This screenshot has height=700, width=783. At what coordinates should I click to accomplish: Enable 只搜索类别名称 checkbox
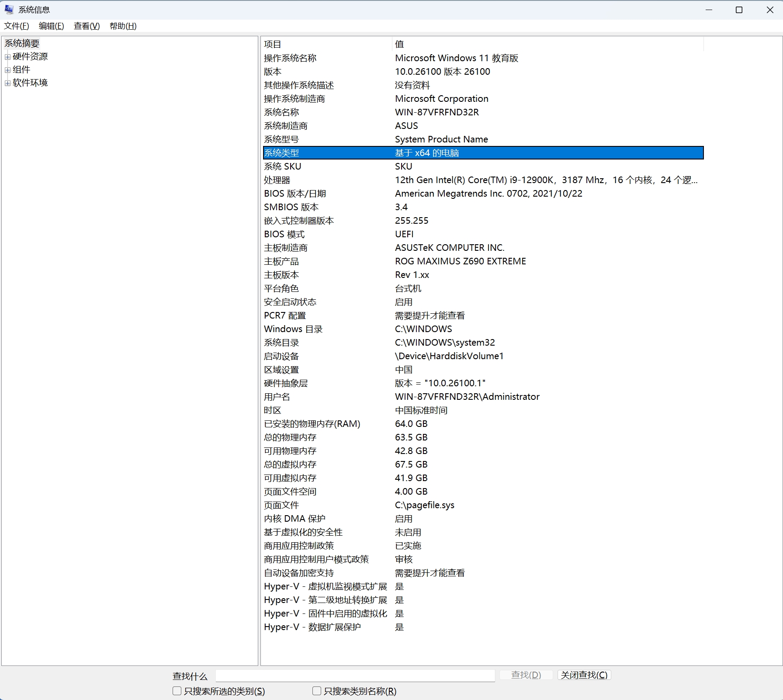click(317, 691)
